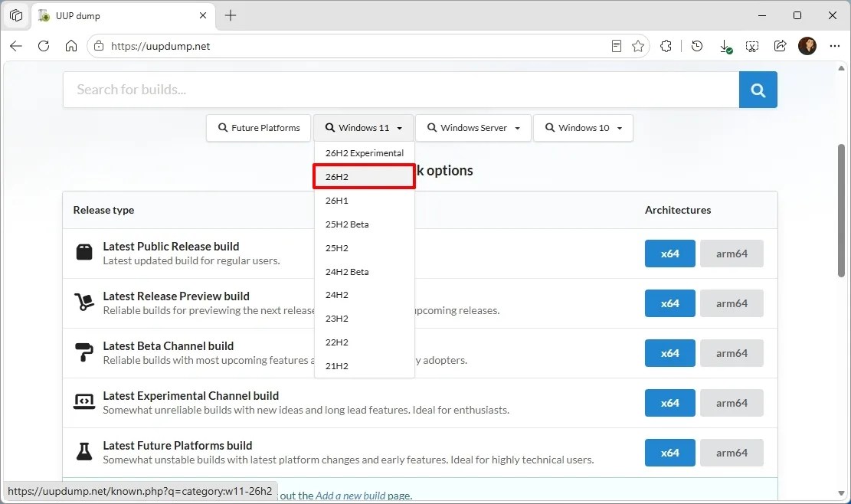This screenshot has height=504, width=851.
Task: Show the Downloads panel
Action: coord(725,47)
